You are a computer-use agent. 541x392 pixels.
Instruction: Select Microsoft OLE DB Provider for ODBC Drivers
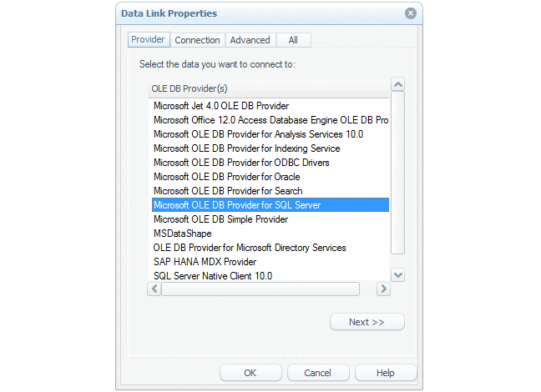point(241,163)
